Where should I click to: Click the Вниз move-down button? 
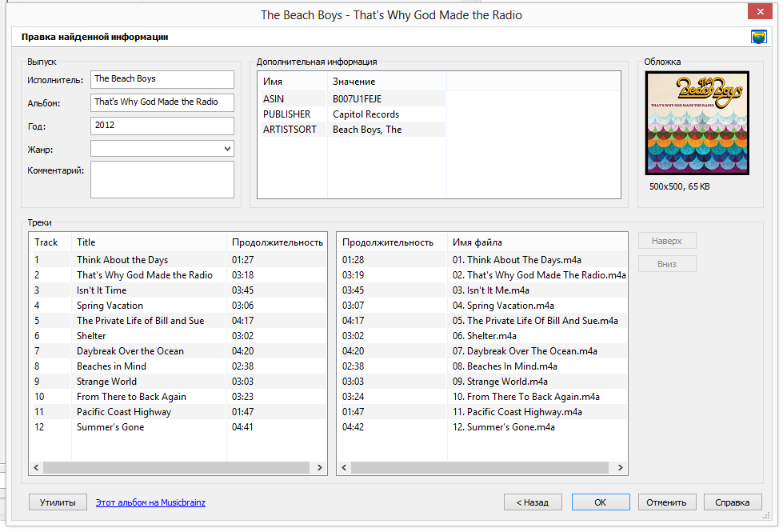[x=667, y=264]
